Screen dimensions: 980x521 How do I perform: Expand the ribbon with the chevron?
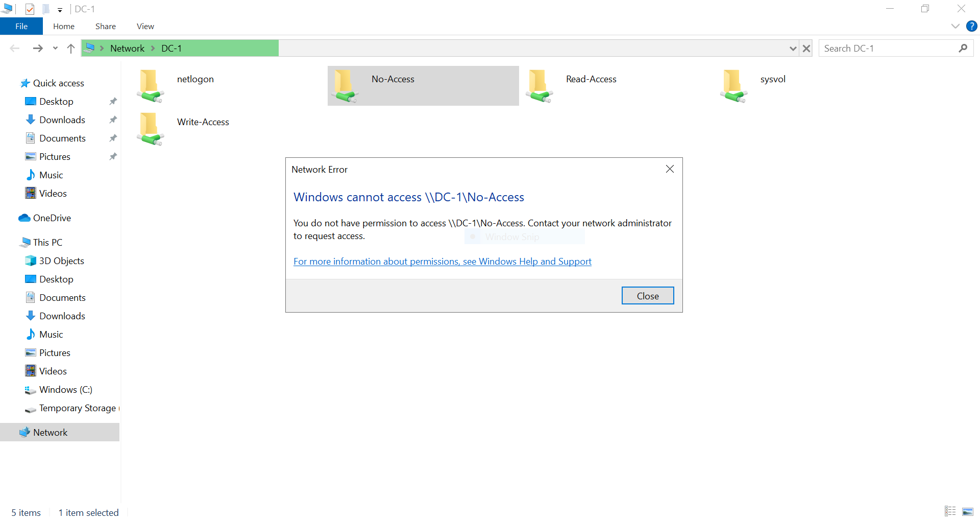click(955, 26)
